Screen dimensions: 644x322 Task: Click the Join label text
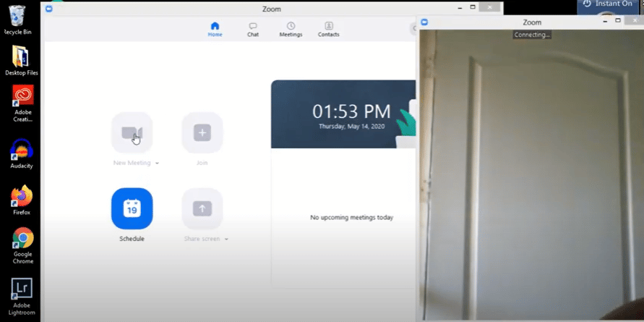point(202,163)
